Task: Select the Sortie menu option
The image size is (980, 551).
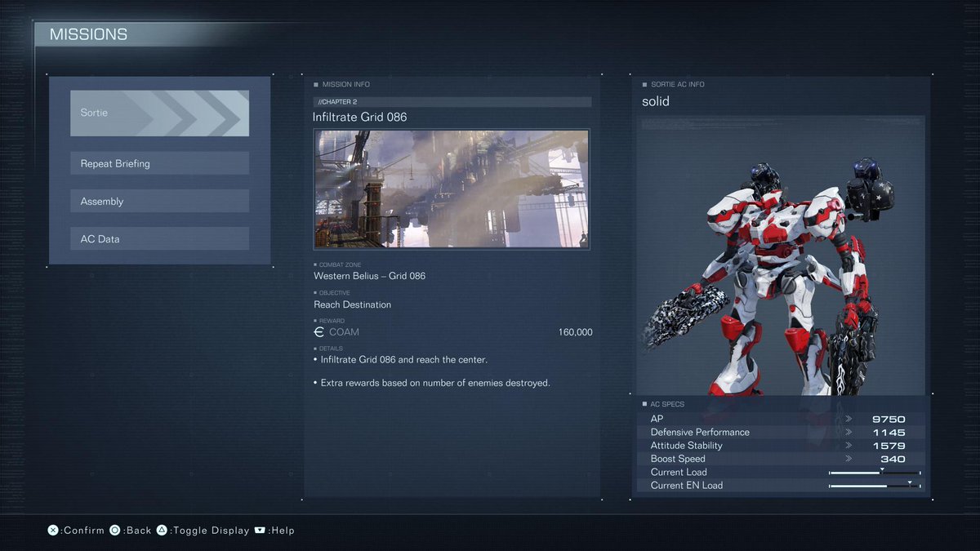Action: [x=159, y=113]
